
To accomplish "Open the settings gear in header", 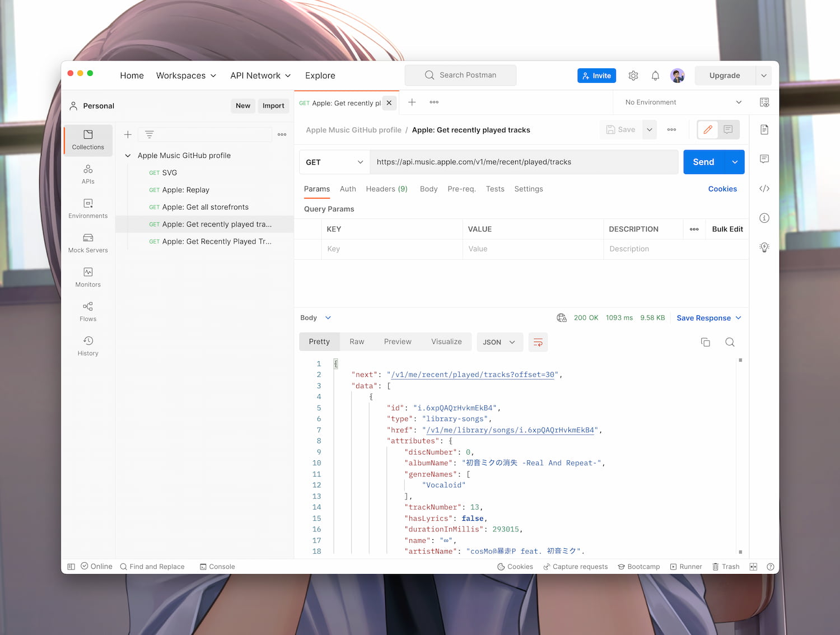I will (x=633, y=76).
